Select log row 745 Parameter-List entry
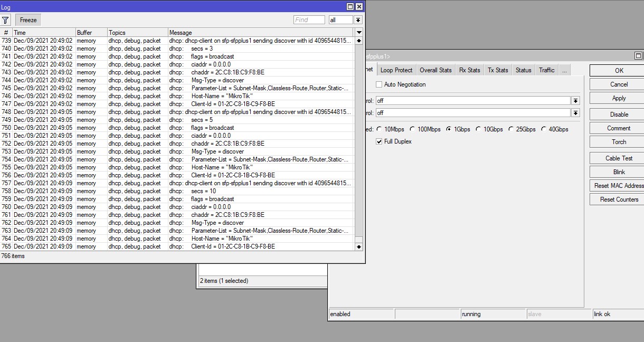Viewport: 644px width, 342px height. click(x=177, y=88)
